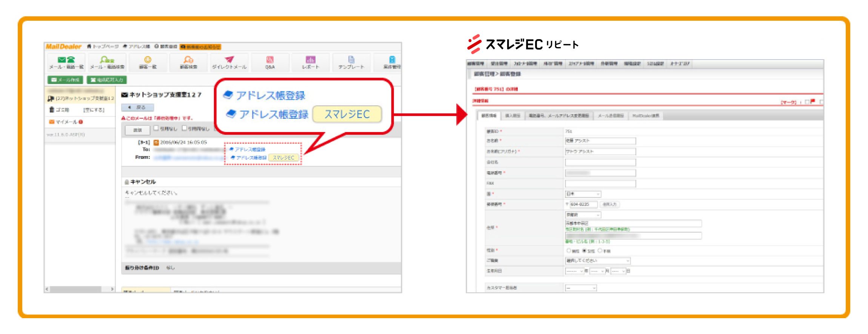Click the sidebar scrollbar's left arrow
Screen dimensions: 868x334
(x=47, y=289)
